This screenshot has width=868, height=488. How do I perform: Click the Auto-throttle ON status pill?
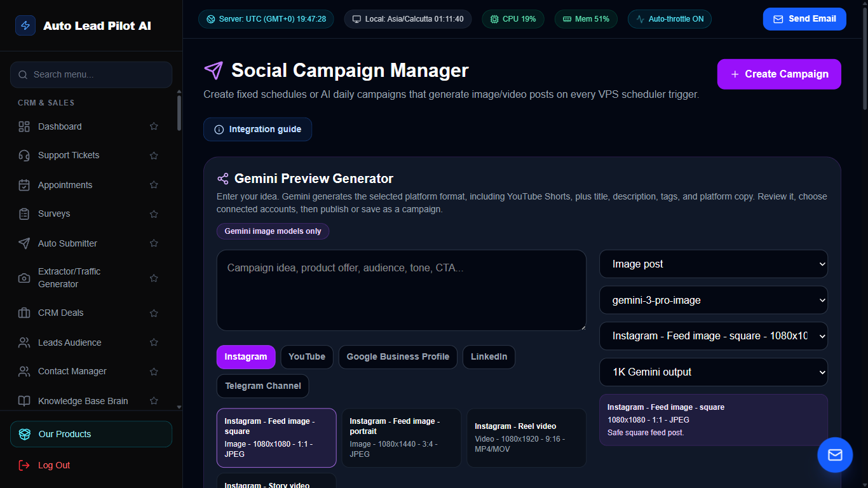pos(670,19)
